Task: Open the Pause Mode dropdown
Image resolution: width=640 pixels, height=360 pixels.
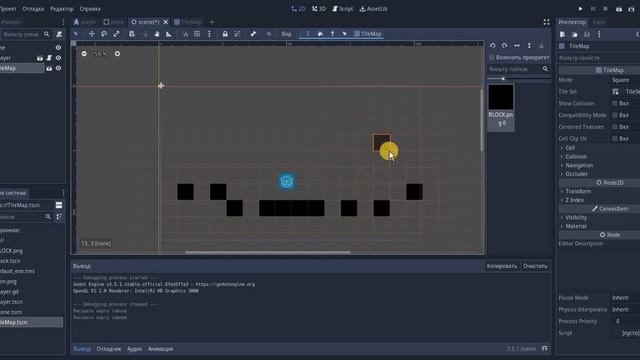Action: click(x=625, y=298)
